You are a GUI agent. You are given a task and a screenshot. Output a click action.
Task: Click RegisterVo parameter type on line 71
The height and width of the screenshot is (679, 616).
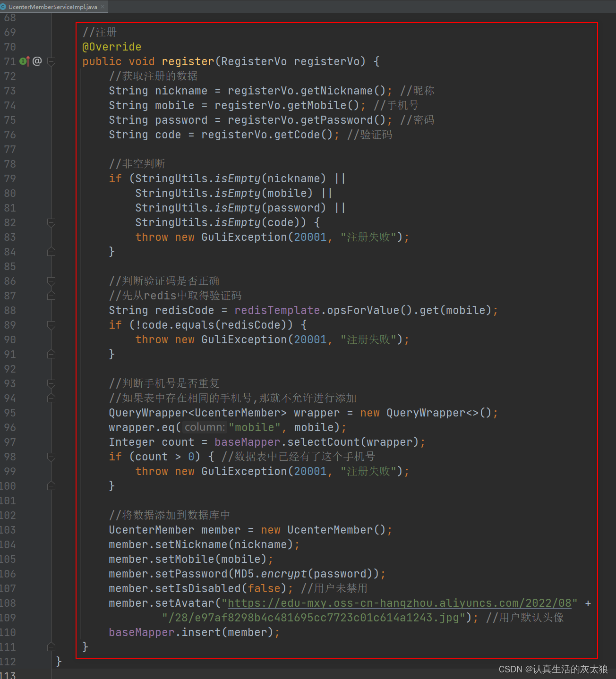[254, 61]
